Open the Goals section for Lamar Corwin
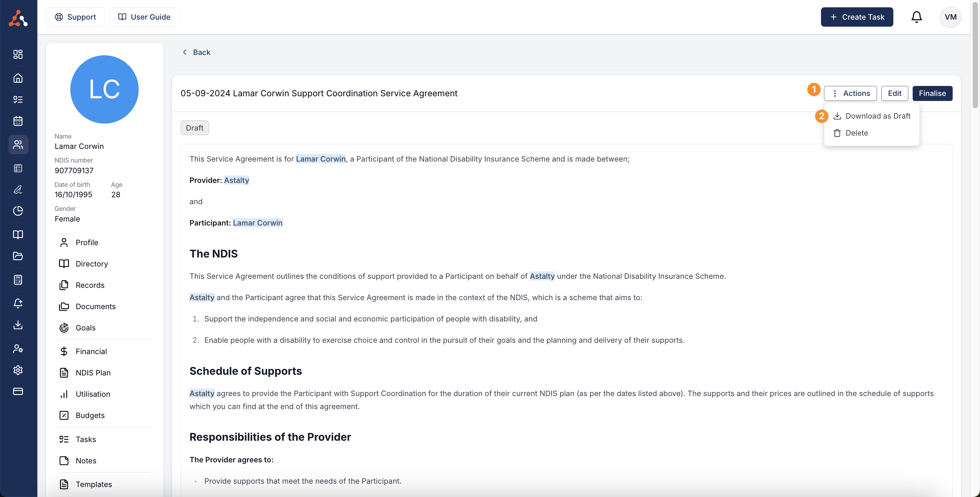 pos(85,327)
